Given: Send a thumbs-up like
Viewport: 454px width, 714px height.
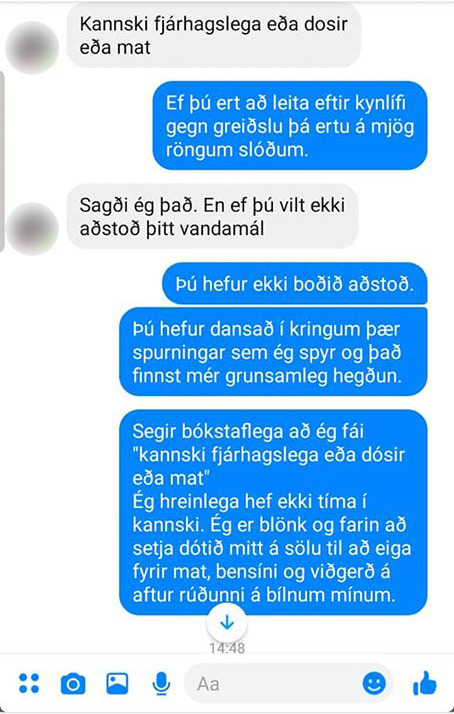Looking at the screenshot, I should pos(424,683).
